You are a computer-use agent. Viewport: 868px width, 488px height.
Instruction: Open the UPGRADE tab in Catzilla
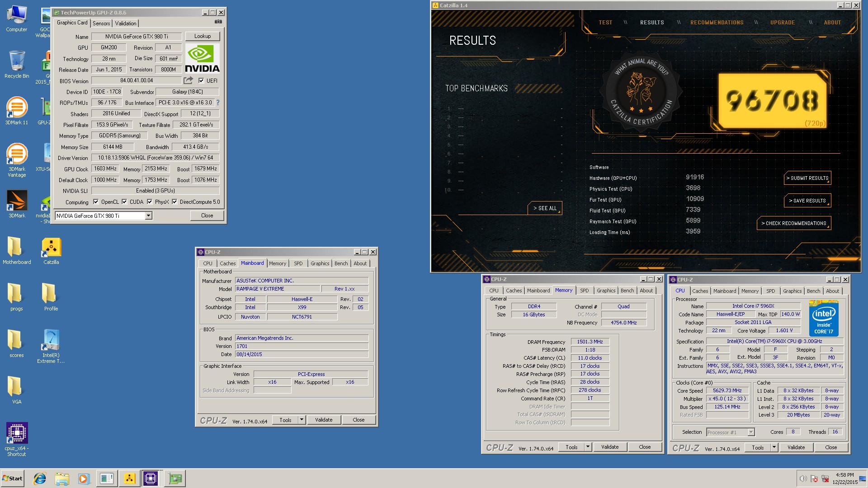click(783, 23)
